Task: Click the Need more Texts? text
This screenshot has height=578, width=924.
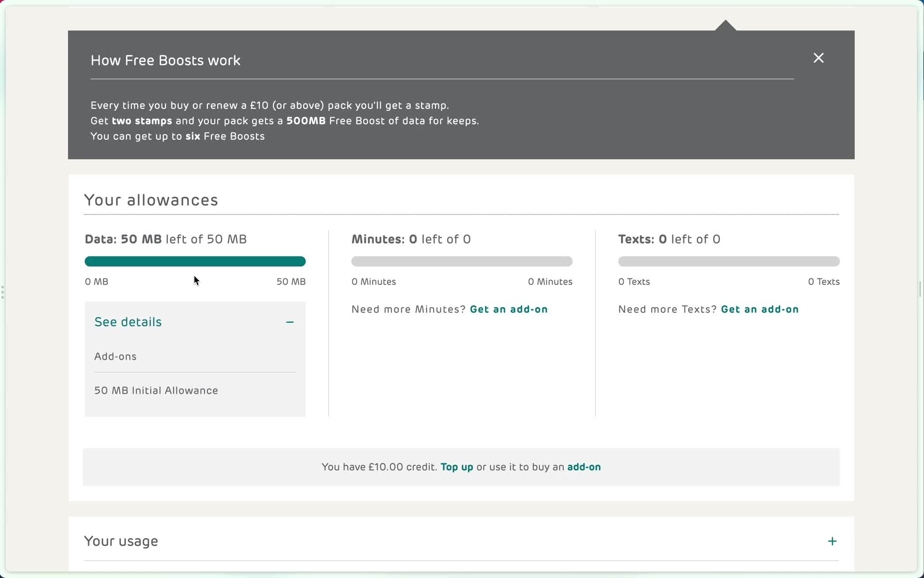Action: (667, 309)
